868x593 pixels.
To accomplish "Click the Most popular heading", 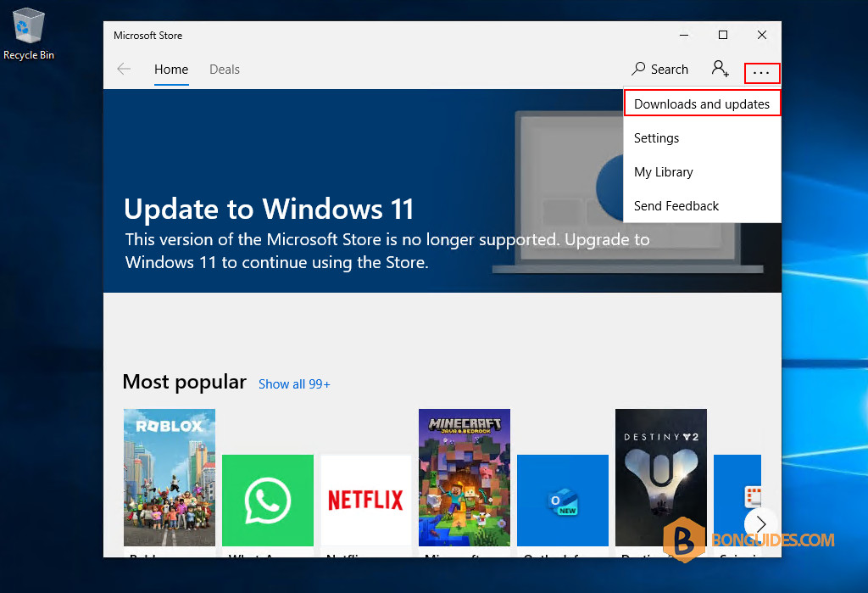I will pyautogui.click(x=184, y=382).
